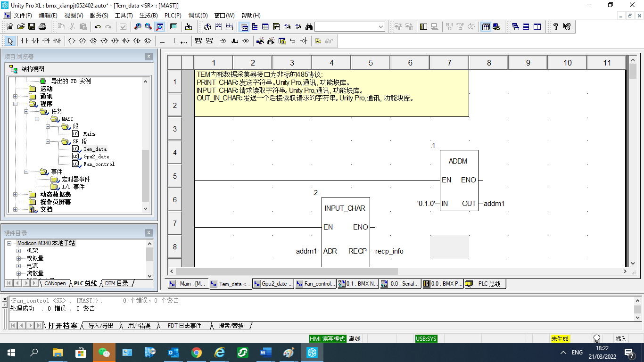Toggle the highlighted rack view toolbar button

pyautogui.click(x=486, y=27)
